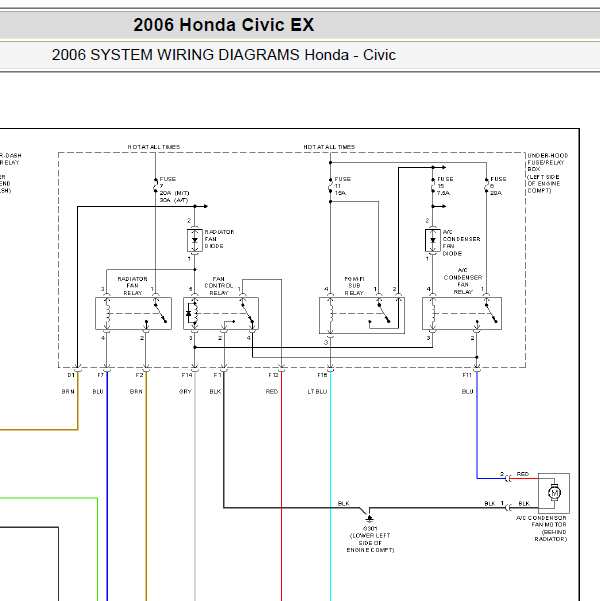Click the "FUSE 11 15A" label
Screen dimensions: 600x601
pos(342,186)
